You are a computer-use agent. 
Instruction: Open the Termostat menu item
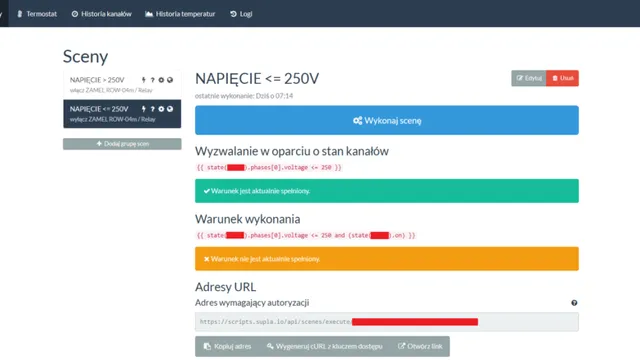(x=37, y=14)
